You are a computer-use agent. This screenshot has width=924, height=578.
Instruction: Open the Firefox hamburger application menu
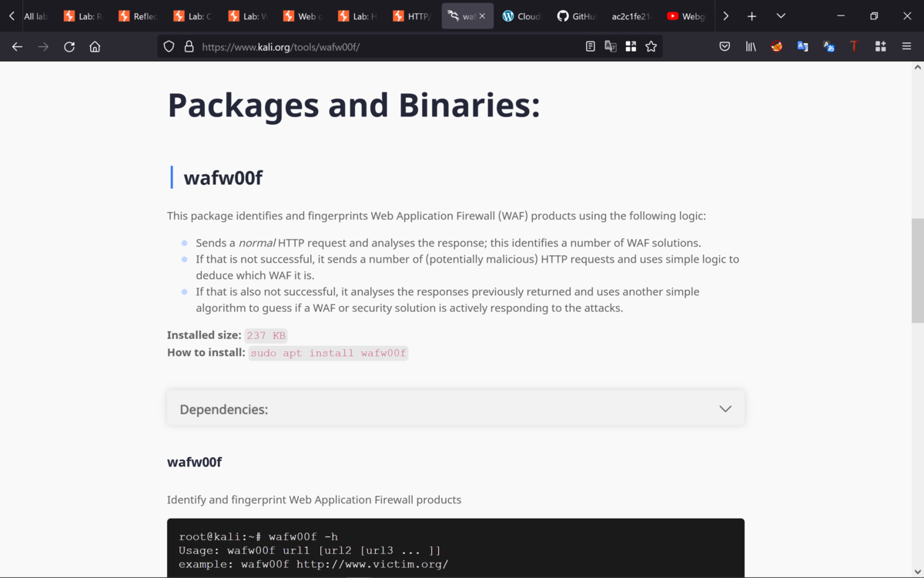[907, 47]
